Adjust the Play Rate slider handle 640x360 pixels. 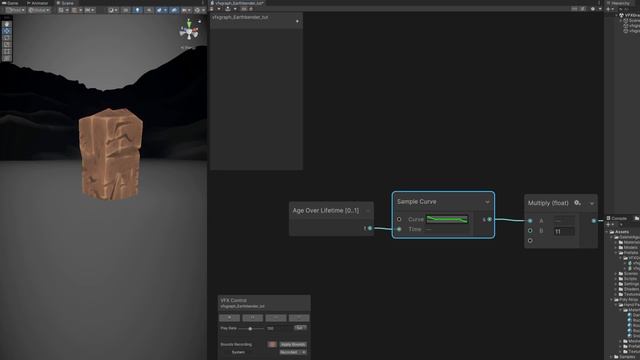[x=250, y=329]
